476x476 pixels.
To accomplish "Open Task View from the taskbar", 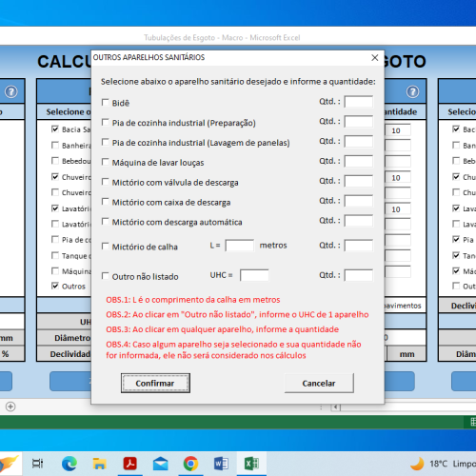I will point(37,464).
